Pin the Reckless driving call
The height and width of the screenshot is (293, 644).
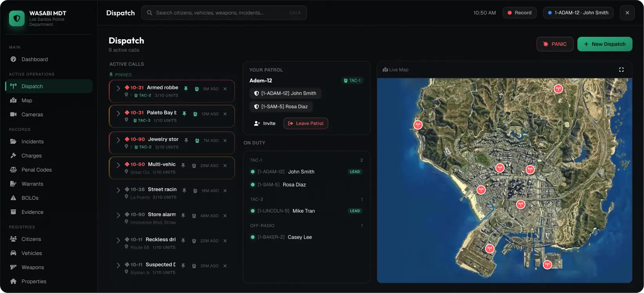(183, 241)
